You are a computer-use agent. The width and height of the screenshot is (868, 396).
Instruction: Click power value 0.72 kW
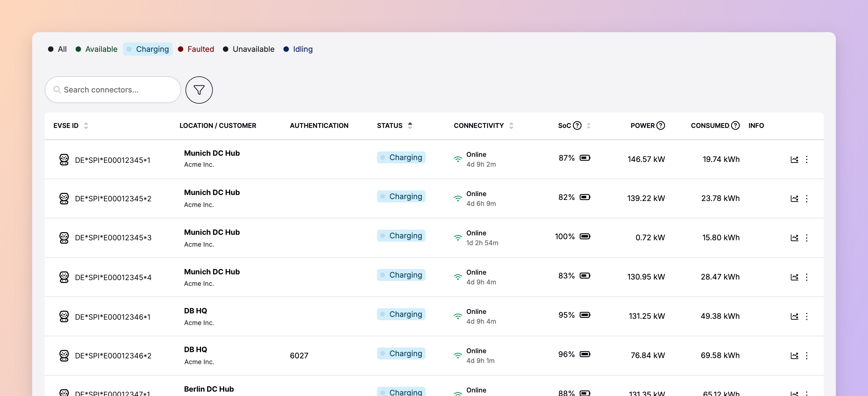[650, 238]
